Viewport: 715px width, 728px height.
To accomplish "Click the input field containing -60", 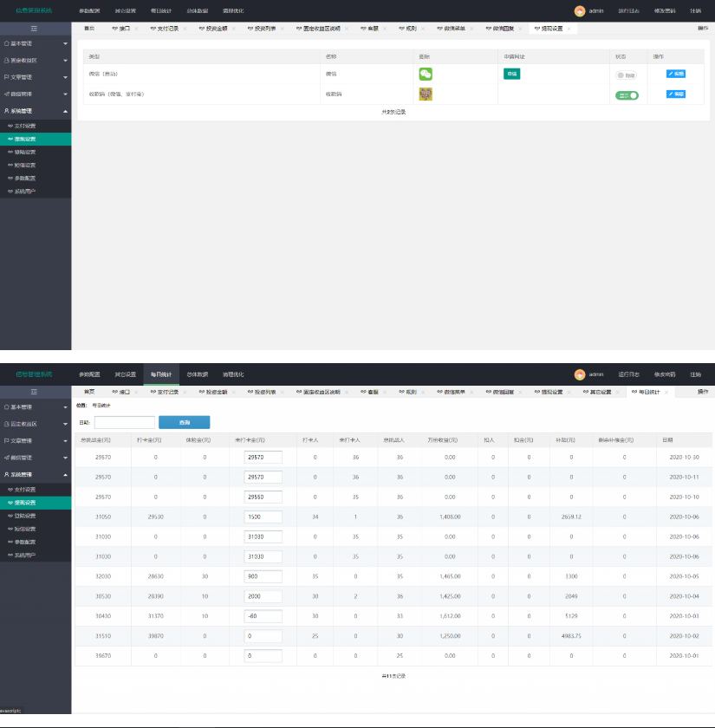I will (x=263, y=616).
